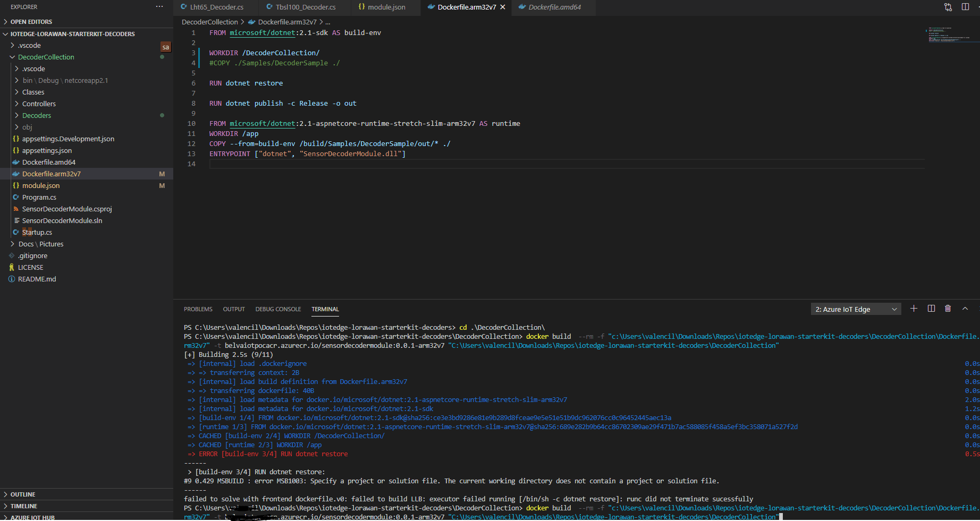
Task: Open the OUTPUT panel tab
Action: 234,309
